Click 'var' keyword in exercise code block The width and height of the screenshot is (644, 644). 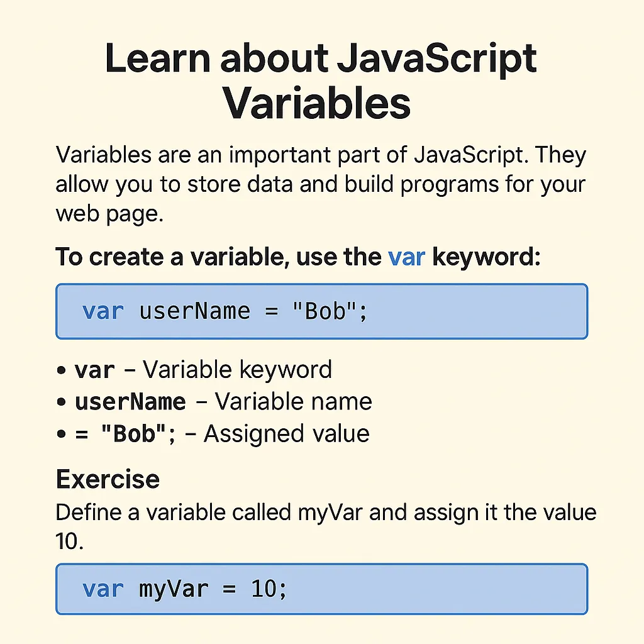[x=103, y=589]
